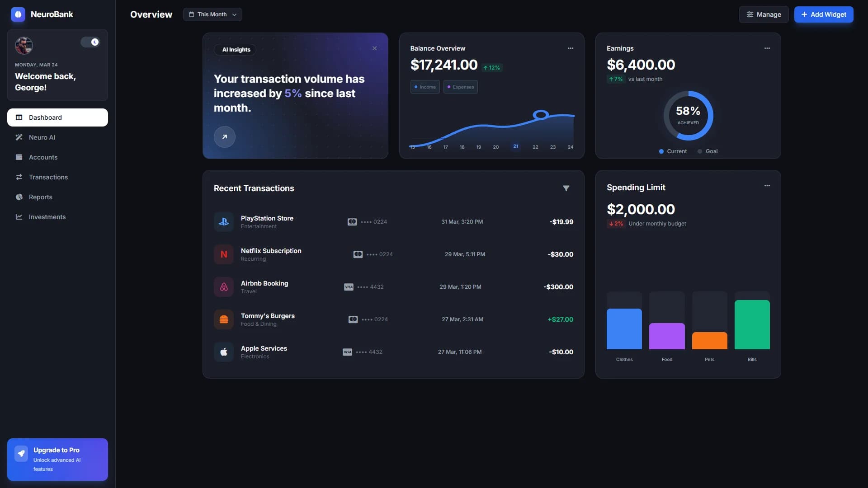Toggle the Expenses legend filter
The image size is (868, 488).
(460, 87)
